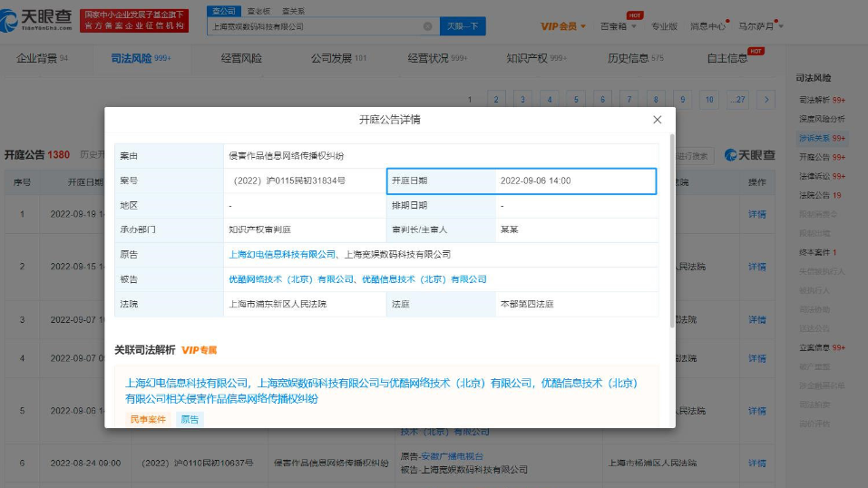Close the 开庭公告详情 dialog
868x488 pixels.
coord(657,120)
